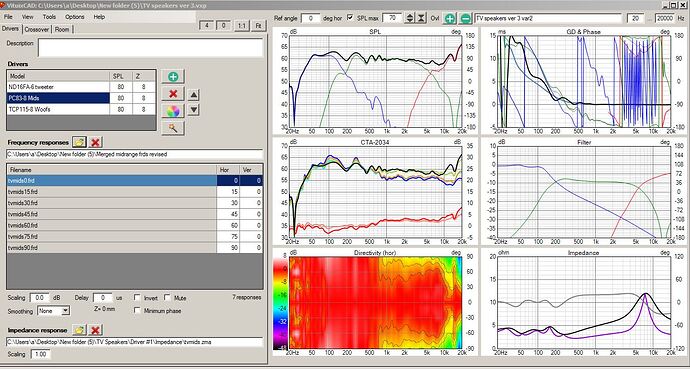Screen dimensions: 690x369
Task: Click the maximum frequency field 20000
Action: coord(664,18)
